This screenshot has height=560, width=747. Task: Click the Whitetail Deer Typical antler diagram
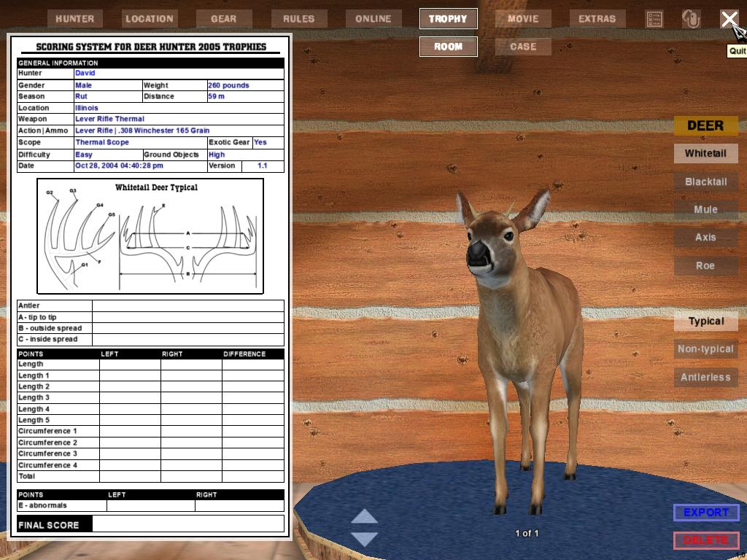pos(150,236)
